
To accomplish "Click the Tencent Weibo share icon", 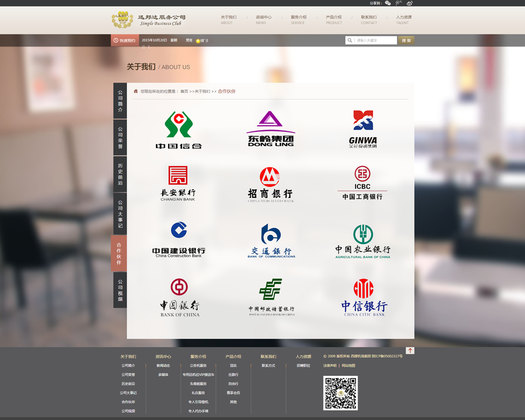I will (x=398, y=3).
